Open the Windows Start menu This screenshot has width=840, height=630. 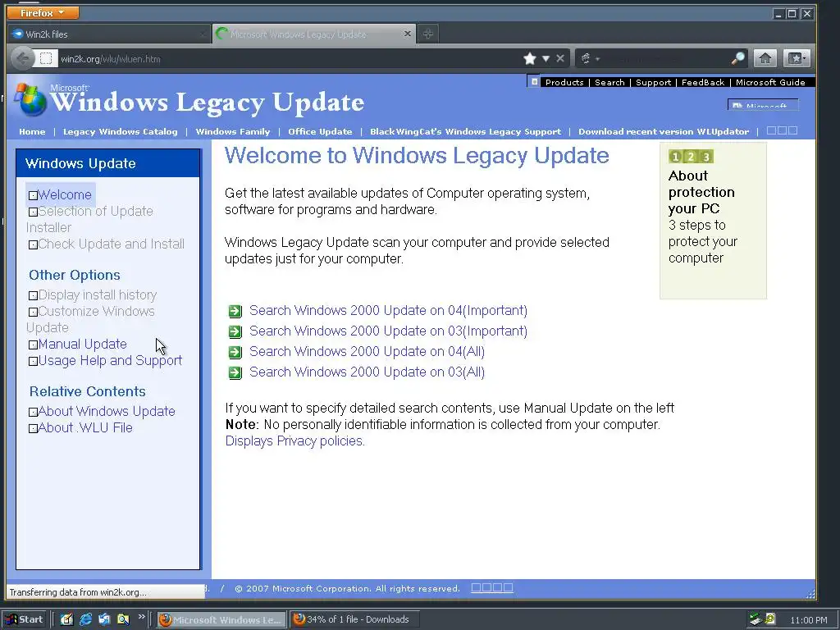tap(25, 619)
